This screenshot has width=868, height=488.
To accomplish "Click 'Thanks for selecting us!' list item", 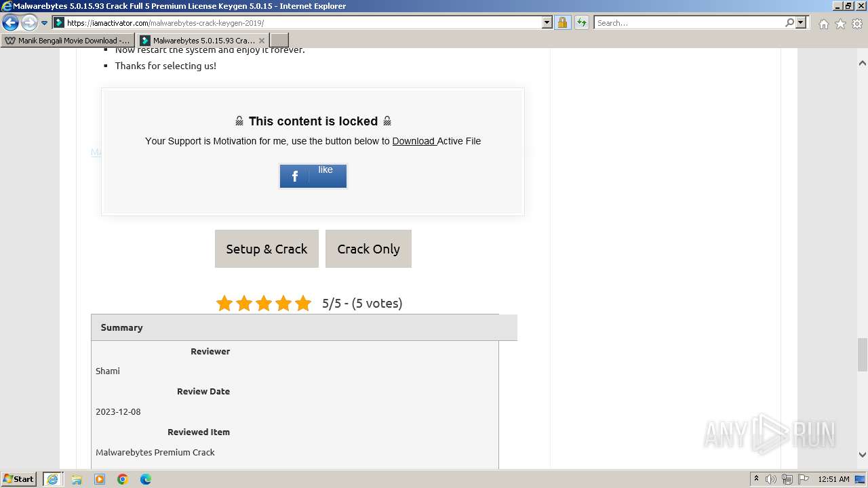I will 165,66.
